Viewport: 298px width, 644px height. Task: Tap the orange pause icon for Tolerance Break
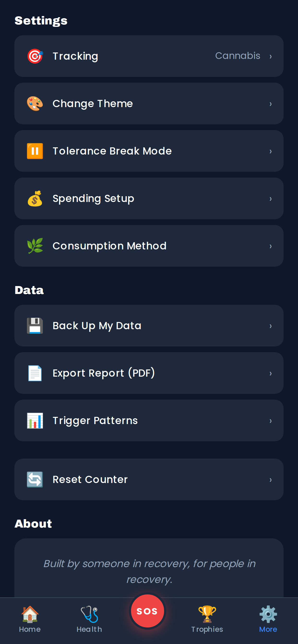click(x=35, y=151)
